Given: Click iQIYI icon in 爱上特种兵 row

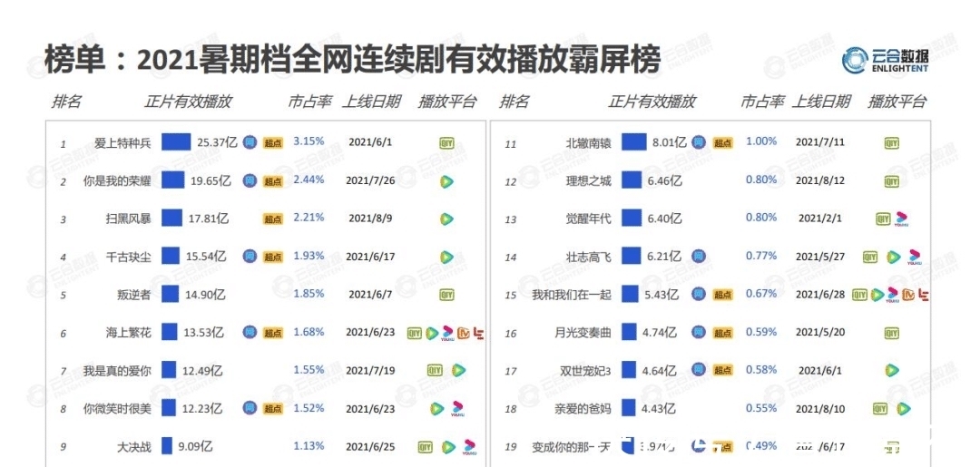Looking at the screenshot, I should point(446,143).
